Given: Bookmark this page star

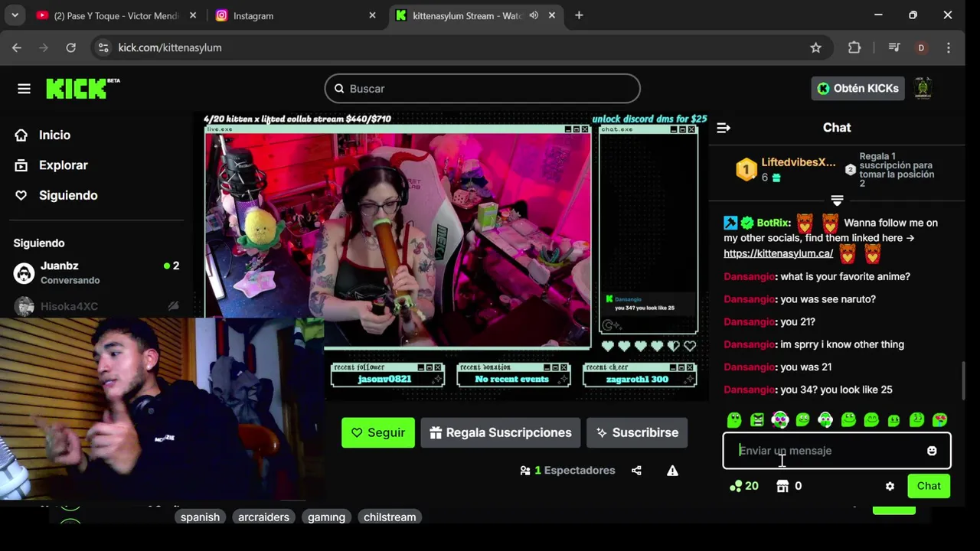Looking at the screenshot, I should (x=815, y=47).
